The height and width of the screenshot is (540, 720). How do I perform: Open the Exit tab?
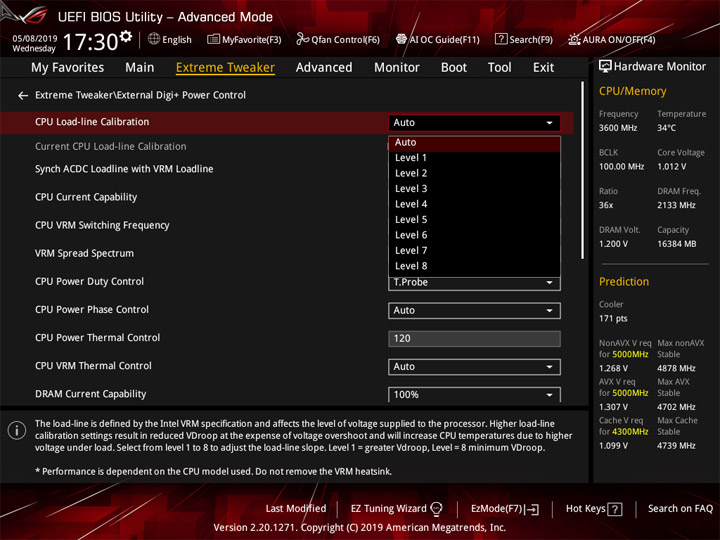[543, 68]
